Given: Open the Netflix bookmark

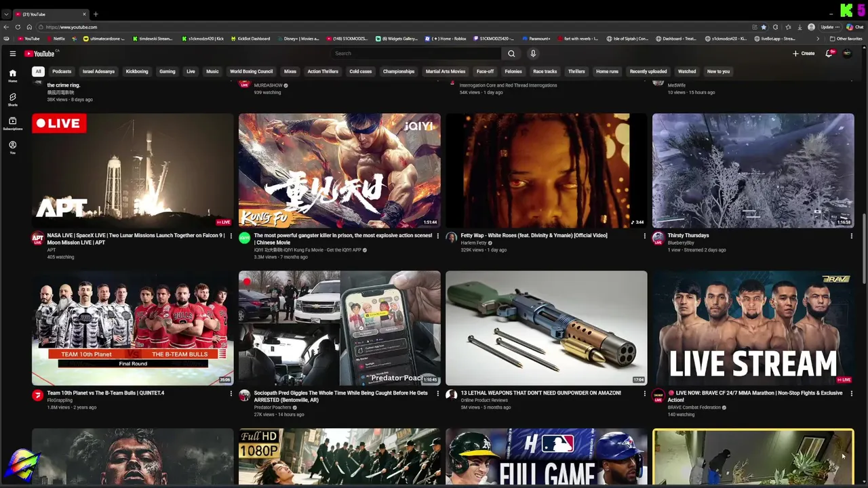Looking at the screenshot, I should [x=56, y=39].
